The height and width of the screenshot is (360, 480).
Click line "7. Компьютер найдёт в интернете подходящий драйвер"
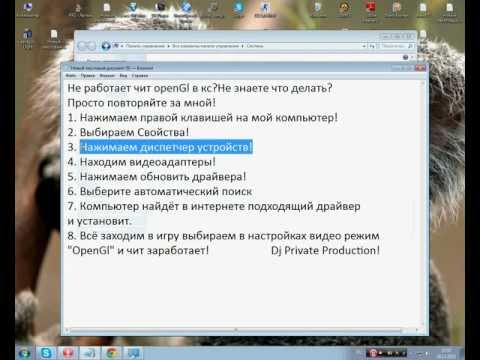click(214, 206)
